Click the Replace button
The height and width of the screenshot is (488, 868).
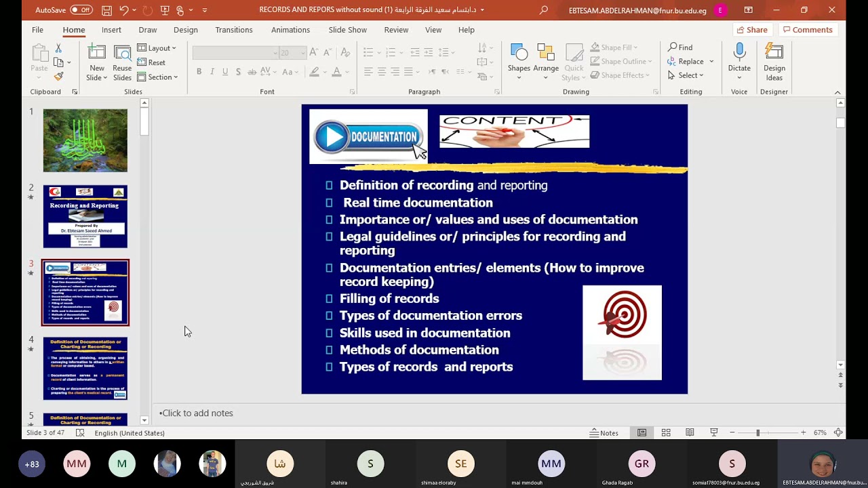coord(687,61)
